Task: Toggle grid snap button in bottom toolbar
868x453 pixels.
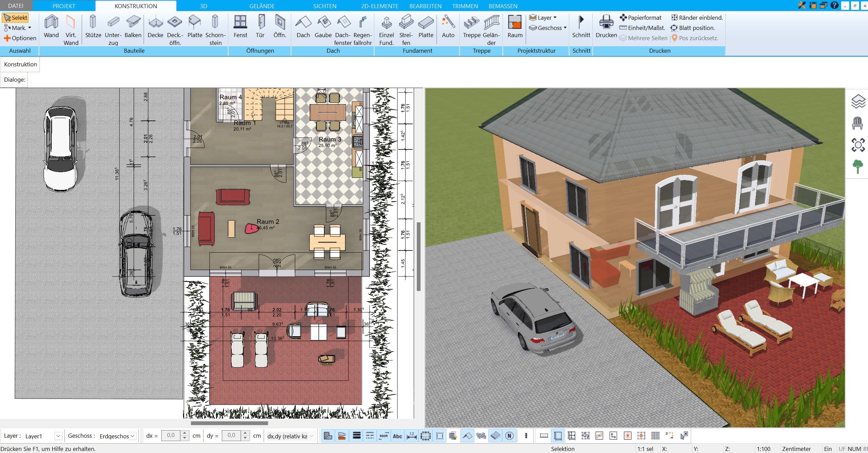Action: click(x=655, y=436)
